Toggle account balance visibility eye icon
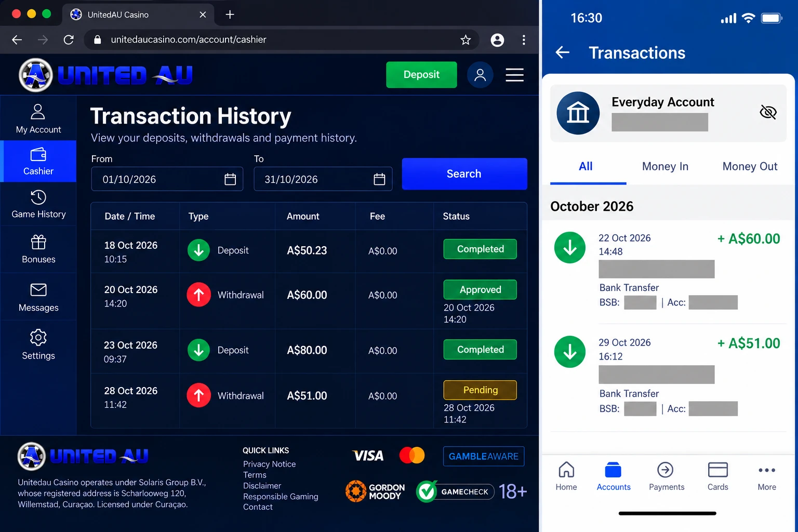This screenshot has height=532, width=798. 768,112
